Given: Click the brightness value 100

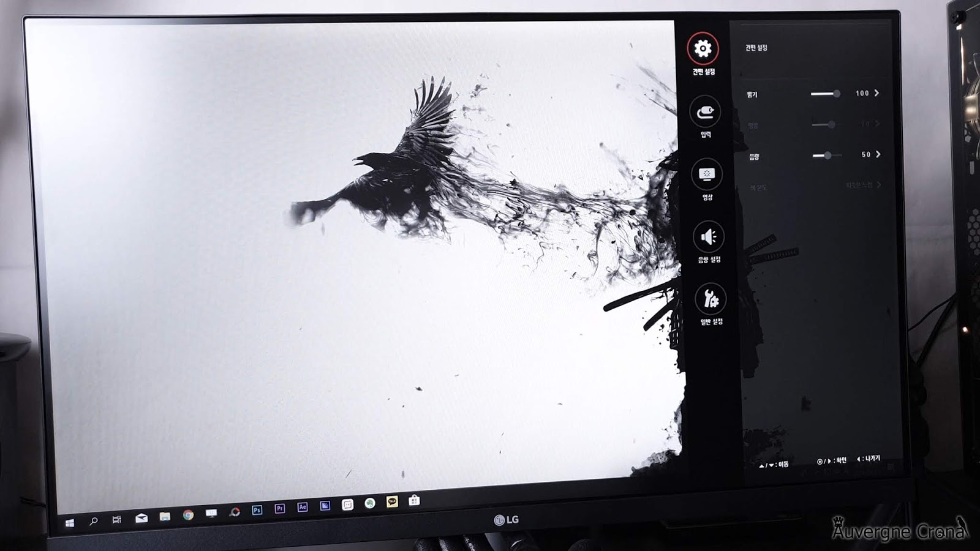Looking at the screenshot, I should click(862, 93).
